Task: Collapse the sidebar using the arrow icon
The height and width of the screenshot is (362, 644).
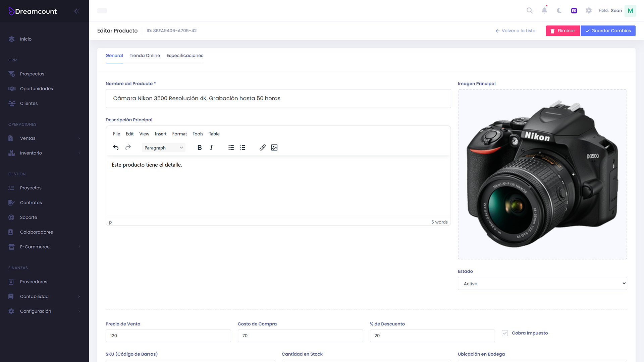Action: 77,11
